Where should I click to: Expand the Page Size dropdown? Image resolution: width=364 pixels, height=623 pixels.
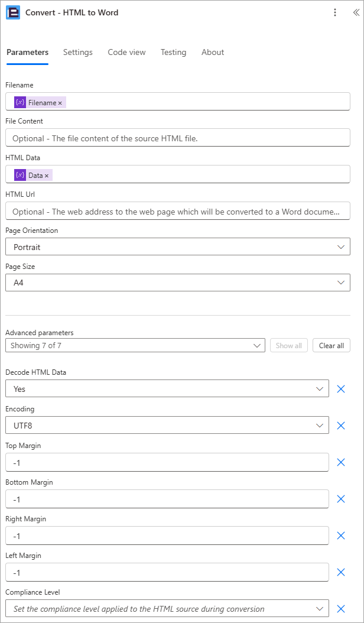[178, 283]
